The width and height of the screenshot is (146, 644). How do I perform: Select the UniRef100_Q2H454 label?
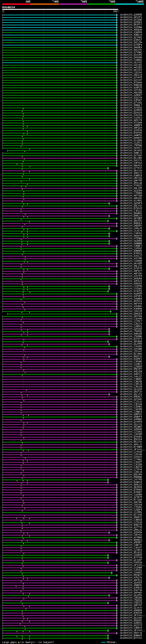131,532
